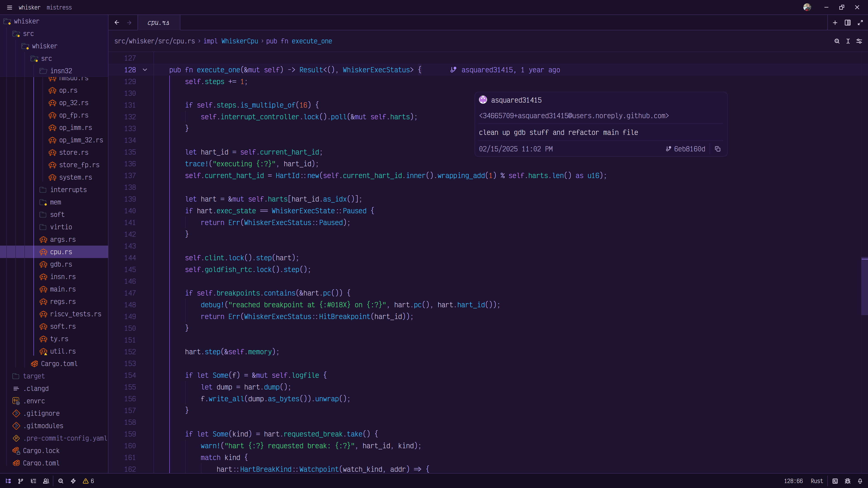Click the text cursor selection icon

click(848, 41)
